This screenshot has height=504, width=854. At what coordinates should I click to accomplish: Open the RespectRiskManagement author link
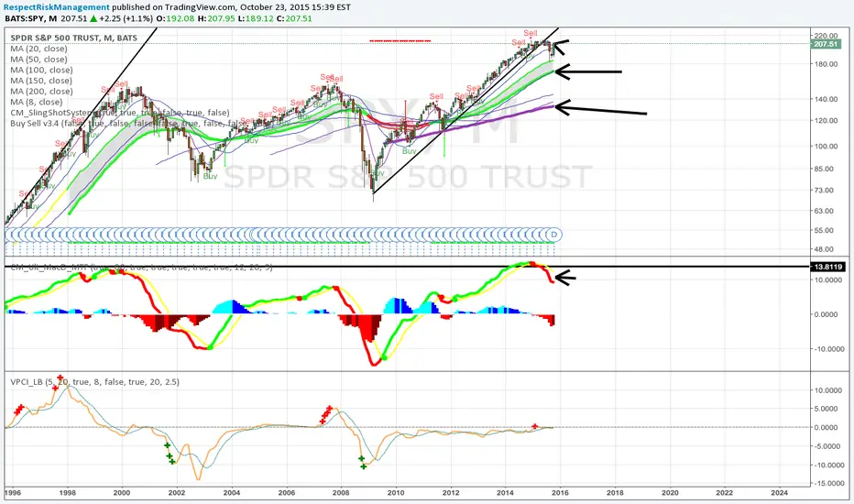57,7
